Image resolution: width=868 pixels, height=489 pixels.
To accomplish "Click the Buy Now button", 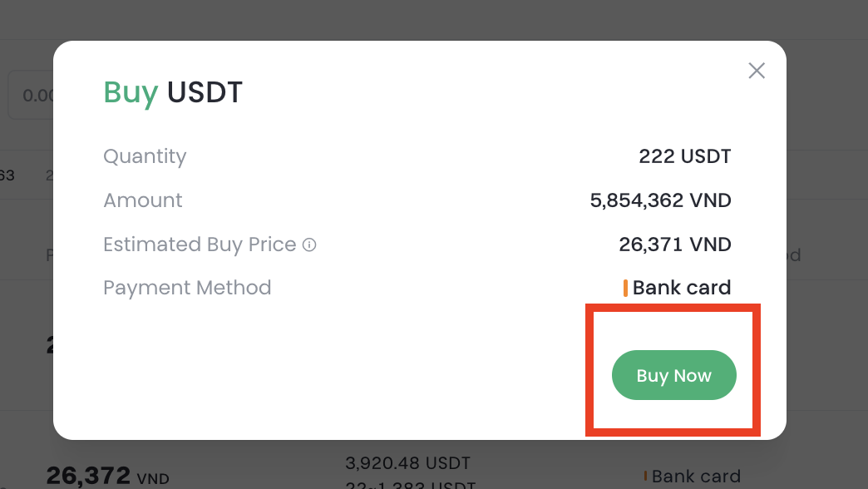I will [673, 375].
